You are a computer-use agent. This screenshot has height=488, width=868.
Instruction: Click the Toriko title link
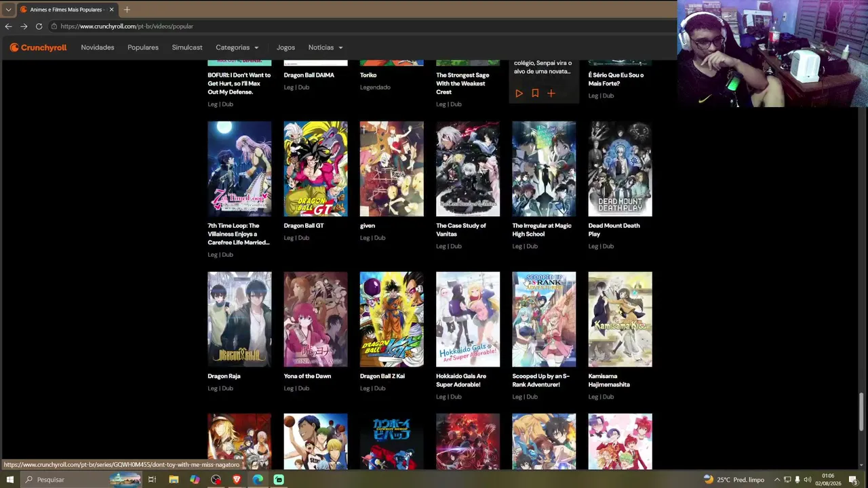click(x=368, y=75)
